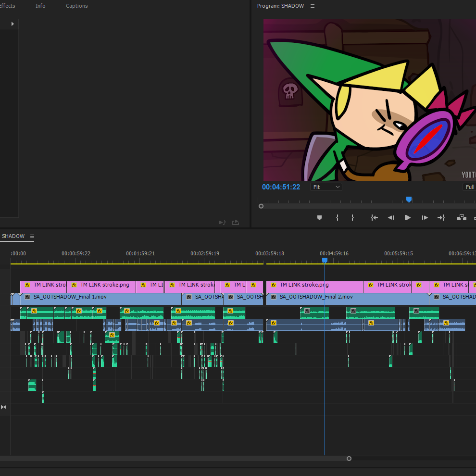The height and width of the screenshot is (476, 476).
Task: Click the 00:04:51:22 playhead timecode field
Action: [281, 187]
